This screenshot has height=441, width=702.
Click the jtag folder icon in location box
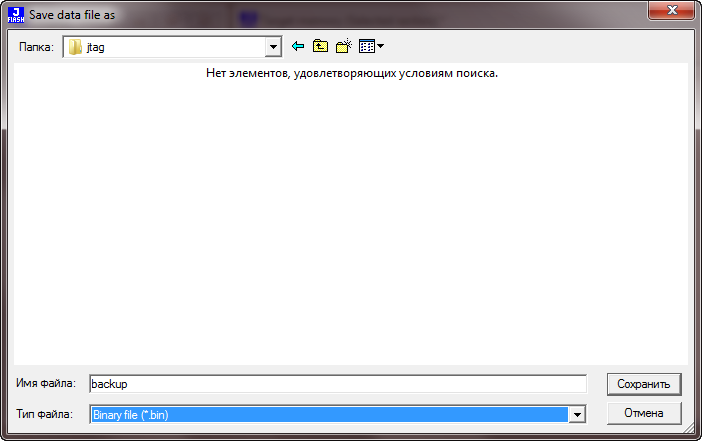[x=75, y=47]
